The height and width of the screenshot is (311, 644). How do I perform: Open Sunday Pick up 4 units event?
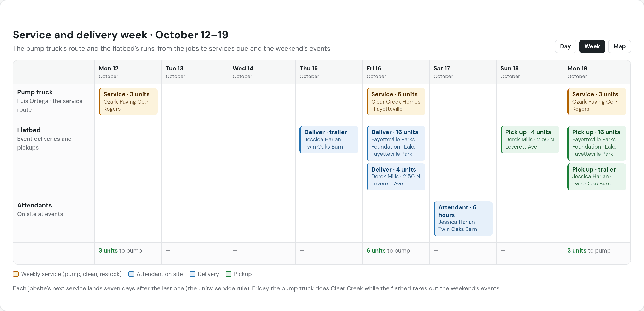(530, 139)
